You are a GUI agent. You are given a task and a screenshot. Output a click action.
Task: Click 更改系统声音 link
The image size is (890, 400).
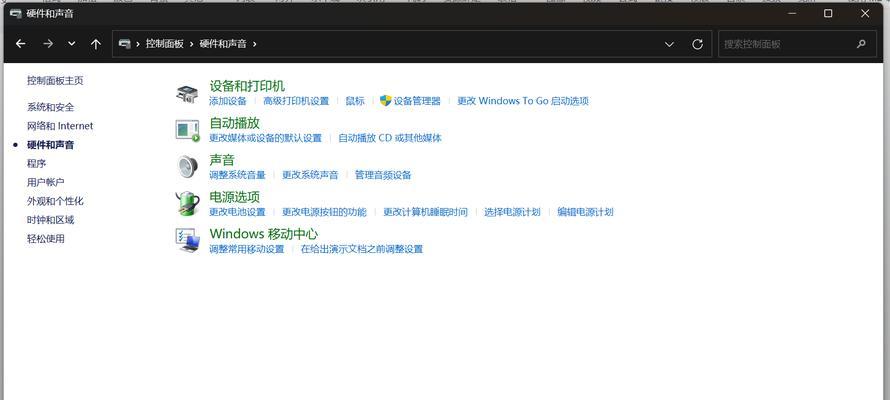tap(310, 175)
